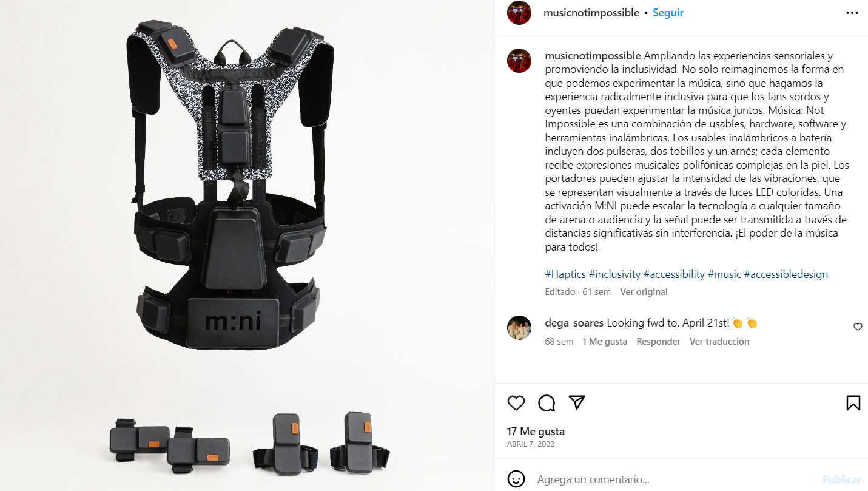The image size is (868, 491).
Task: Click Responder on dega_soares comment
Action: (658, 342)
